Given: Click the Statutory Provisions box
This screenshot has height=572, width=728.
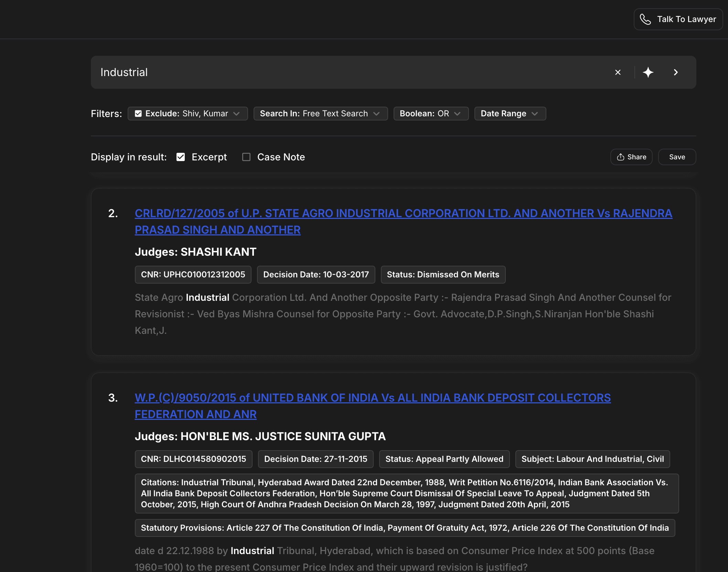Looking at the screenshot, I should 405,528.
